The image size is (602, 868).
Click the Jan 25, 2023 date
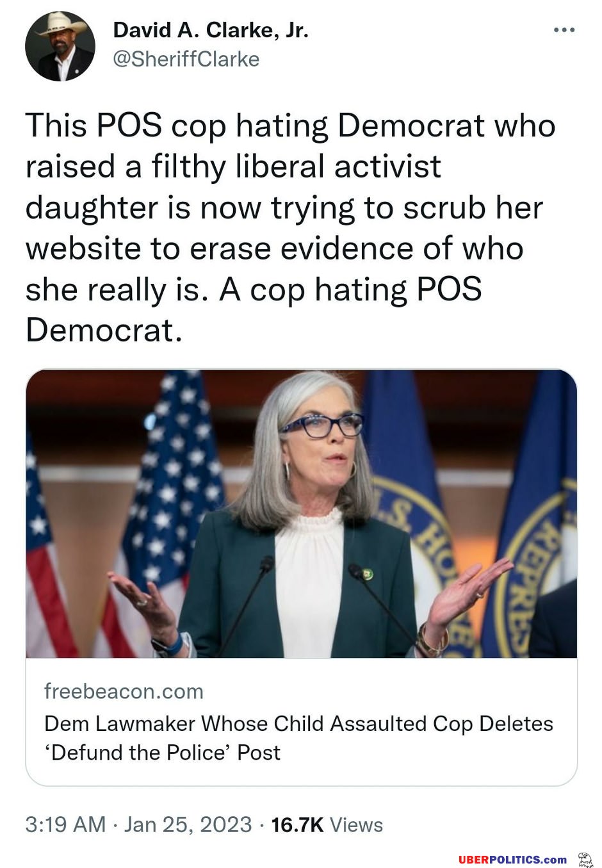click(x=188, y=824)
